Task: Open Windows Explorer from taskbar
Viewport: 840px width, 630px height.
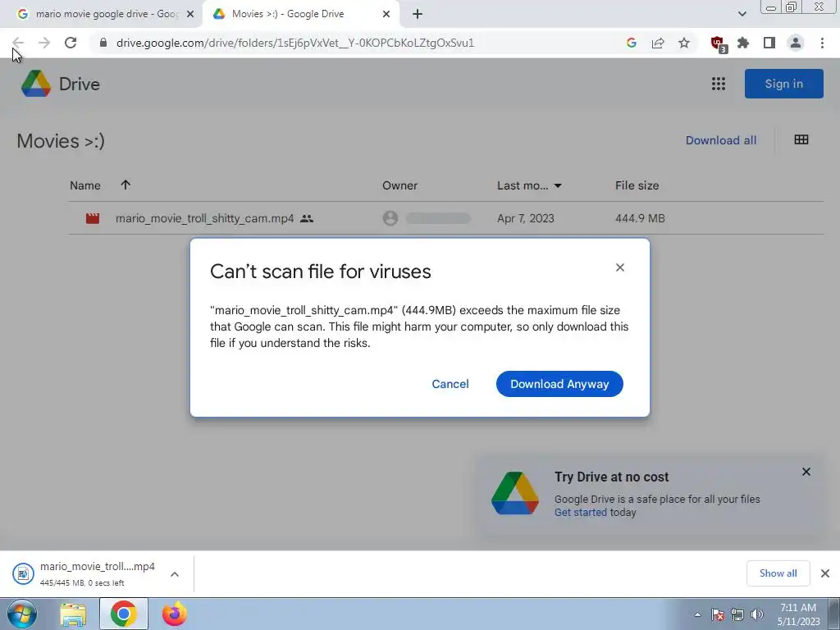Action: (73, 614)
